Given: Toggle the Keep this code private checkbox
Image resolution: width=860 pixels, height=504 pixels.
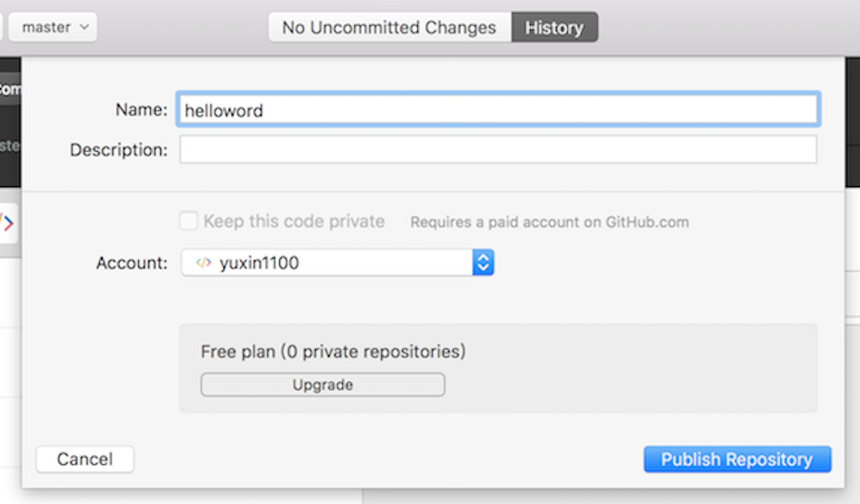Looking at the screenshot, I should pos(188,221).
